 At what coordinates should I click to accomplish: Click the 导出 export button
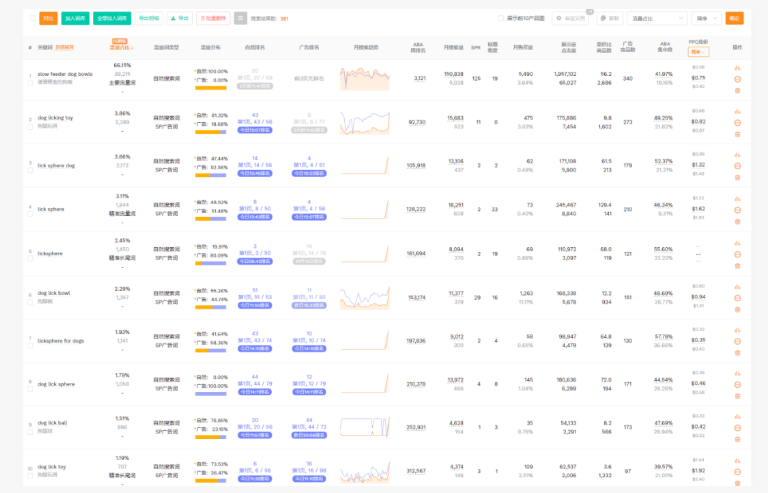(x=179, y=18)
